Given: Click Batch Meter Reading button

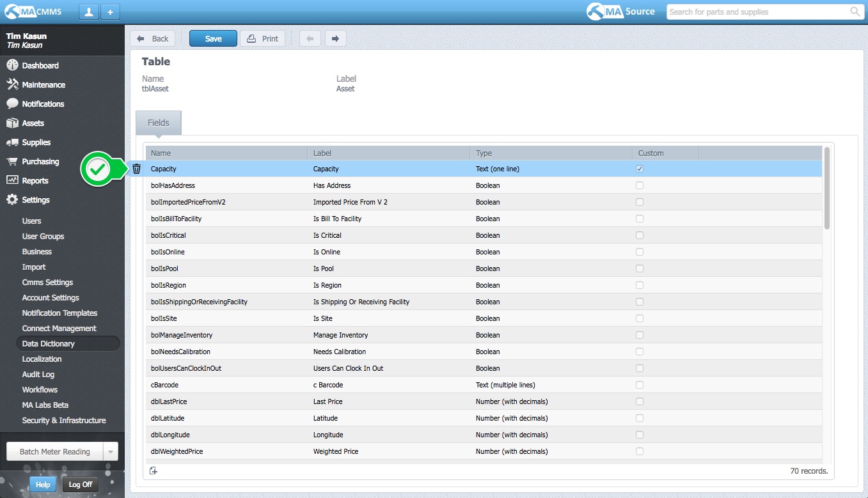Looking at the screenshot, I should point(54,451).
